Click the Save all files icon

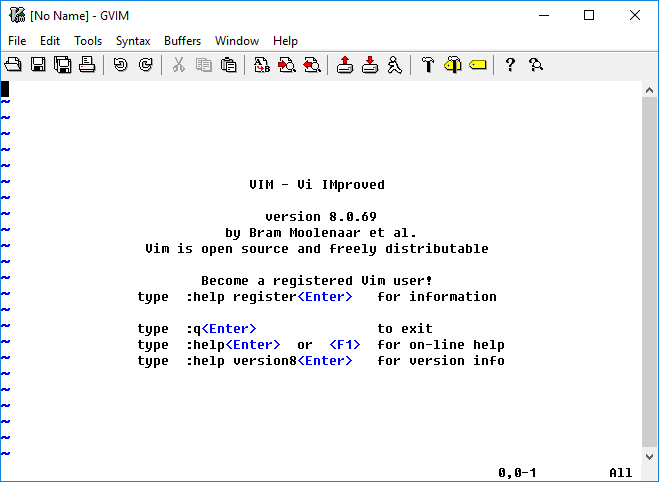tap(63, 65)
